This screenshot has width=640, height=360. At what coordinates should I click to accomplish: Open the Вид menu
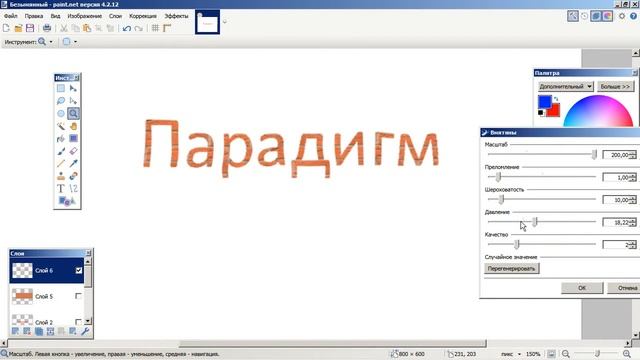pos(56,16)
